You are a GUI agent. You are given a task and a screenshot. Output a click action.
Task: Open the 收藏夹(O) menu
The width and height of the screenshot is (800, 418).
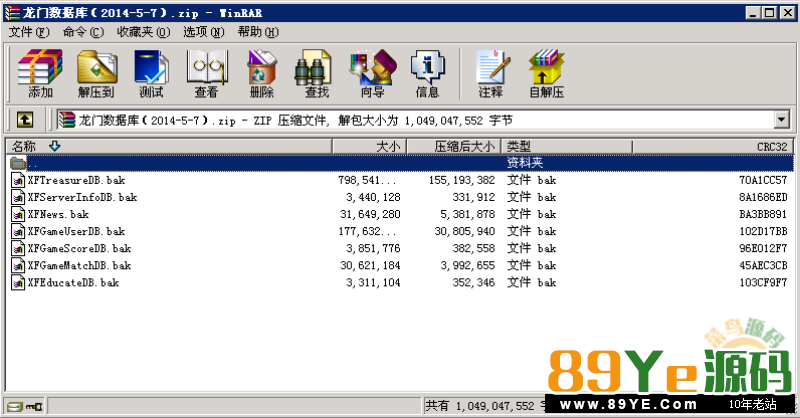click(x=143, y=32)
